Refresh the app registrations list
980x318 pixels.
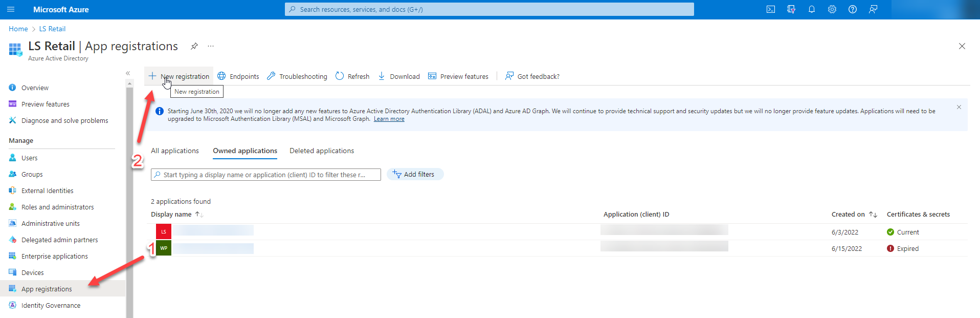tap(352, 76)
